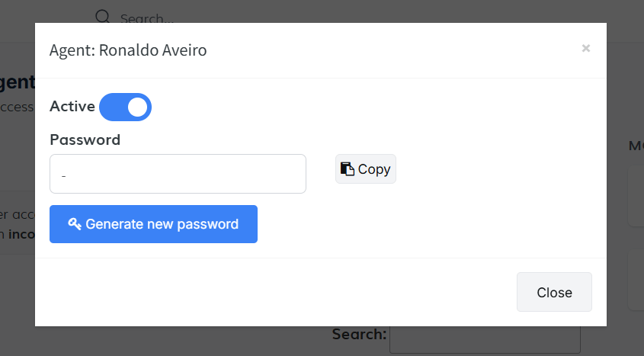The width and height of the screenshot is (644, 356).
Task: Click the 'Search:' label below the dialog
Action: point(359,334)
